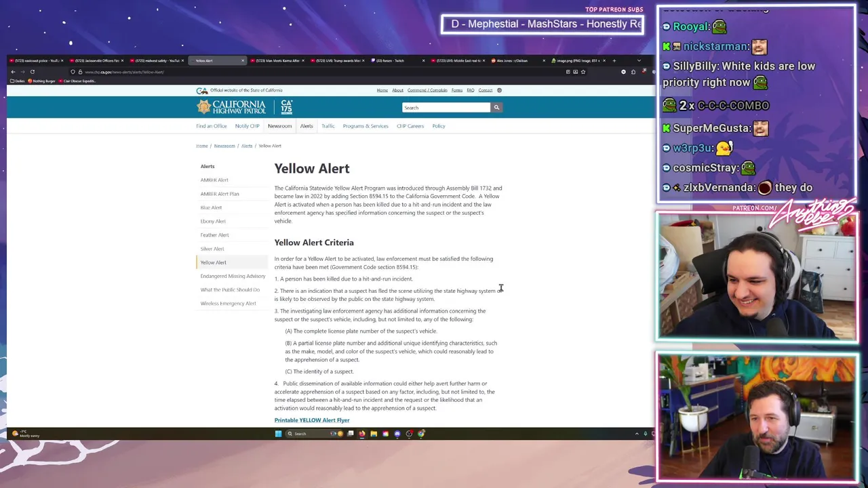Click the taskbar Search box
Image resolution: width=868 pixels, height=488 pixels.
(313, 434)
